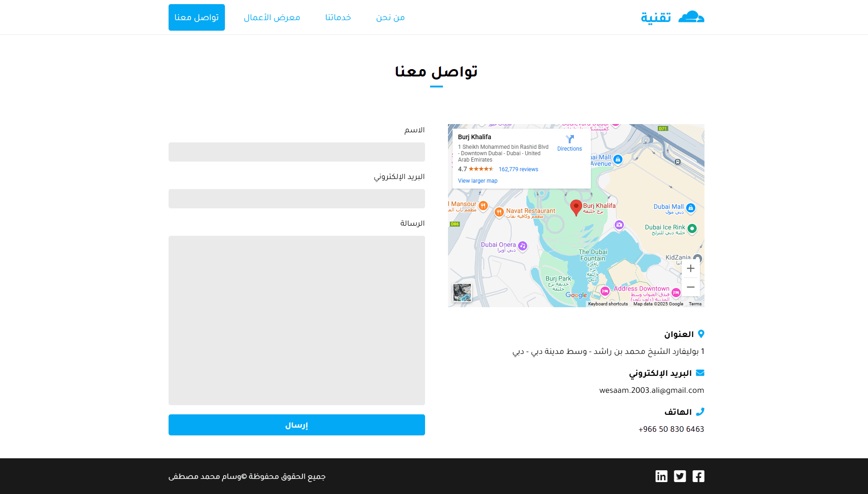Viewport: 868px width, 494px height.
Task: Go to the من نحن page
Action: click(390, 17)
